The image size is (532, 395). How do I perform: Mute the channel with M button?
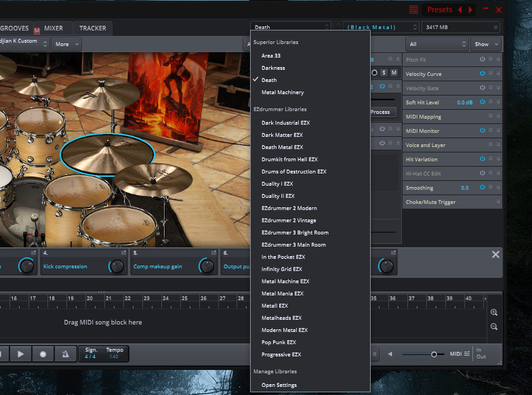point(394,72)
